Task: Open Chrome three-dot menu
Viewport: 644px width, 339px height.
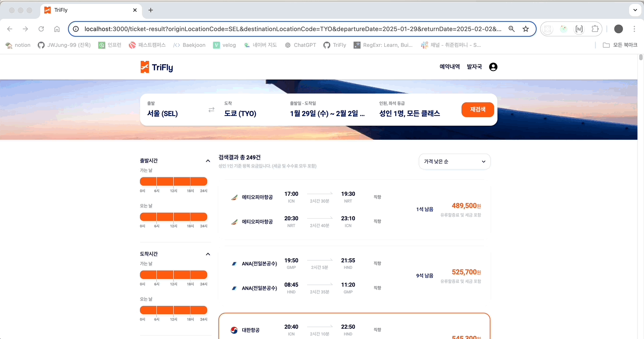Action: point(634,29)
